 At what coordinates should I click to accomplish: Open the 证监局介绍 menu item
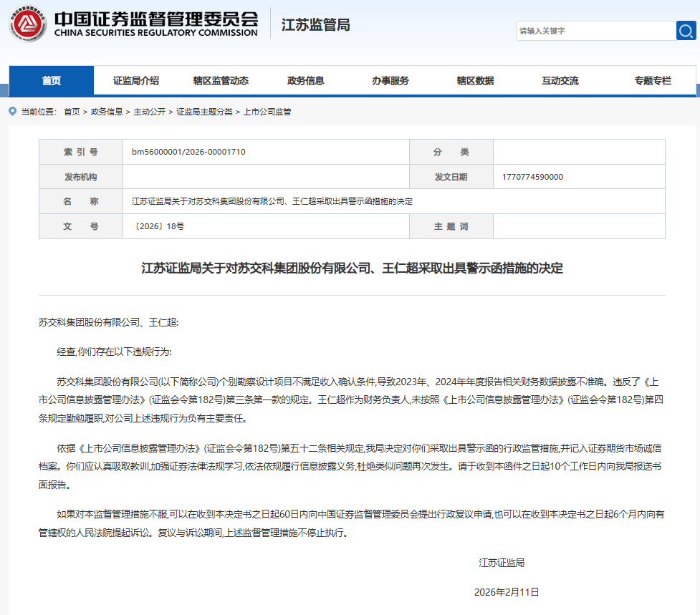pos(136,81)
